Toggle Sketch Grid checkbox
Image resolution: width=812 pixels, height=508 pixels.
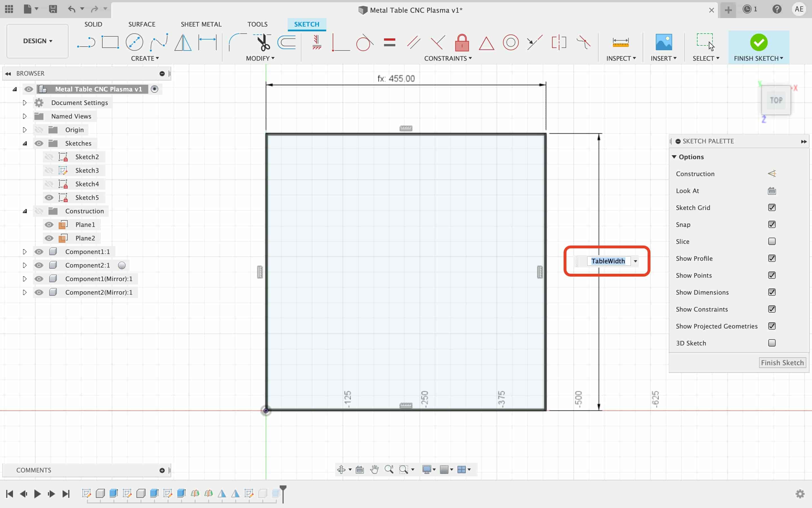click(x=772, y=208)
